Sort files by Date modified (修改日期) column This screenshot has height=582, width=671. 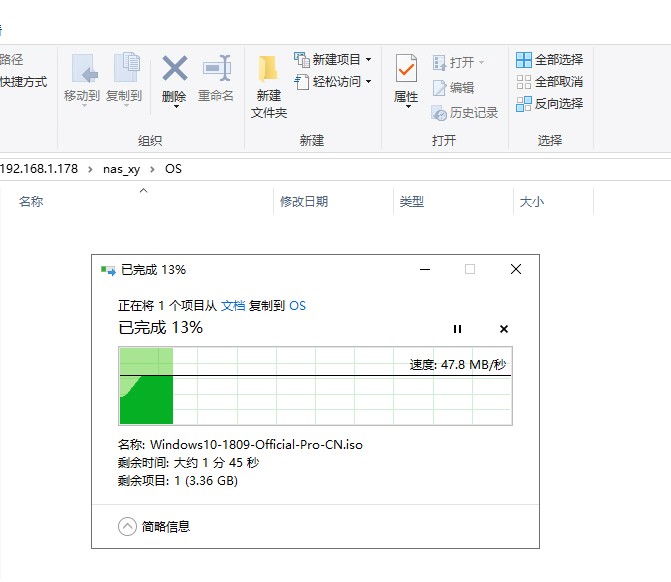[304, 202]
